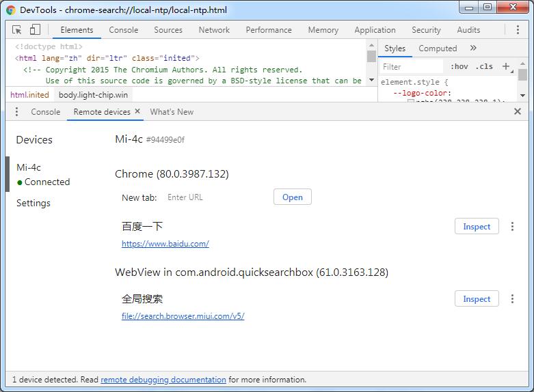Click the Enter URL field for a new tab
Screen dimensions: 534x392
217,197
